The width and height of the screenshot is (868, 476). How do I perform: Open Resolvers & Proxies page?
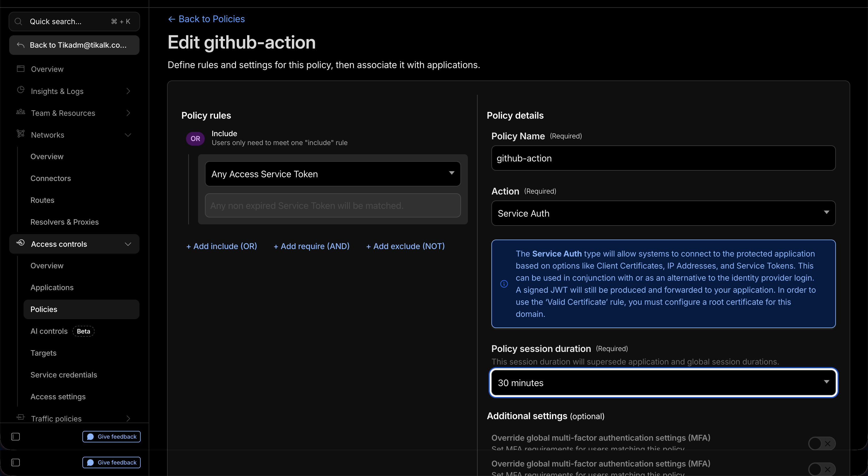click(x=64, y=222)
